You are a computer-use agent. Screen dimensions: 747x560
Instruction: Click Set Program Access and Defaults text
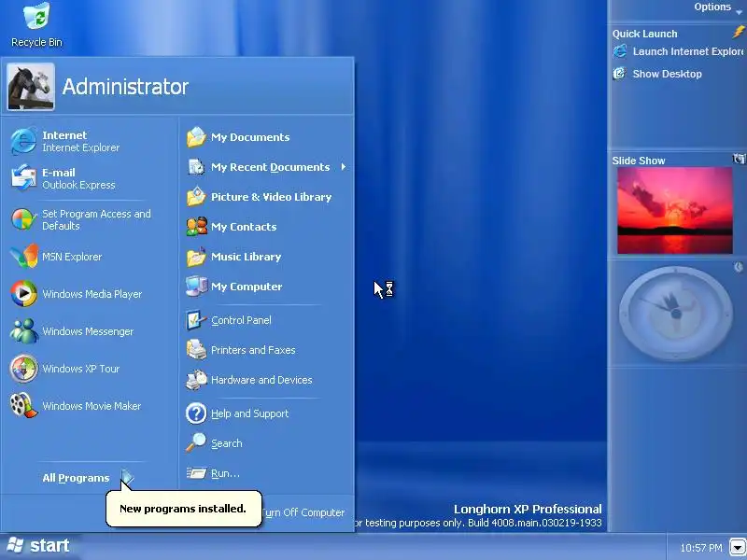(96, 219)
